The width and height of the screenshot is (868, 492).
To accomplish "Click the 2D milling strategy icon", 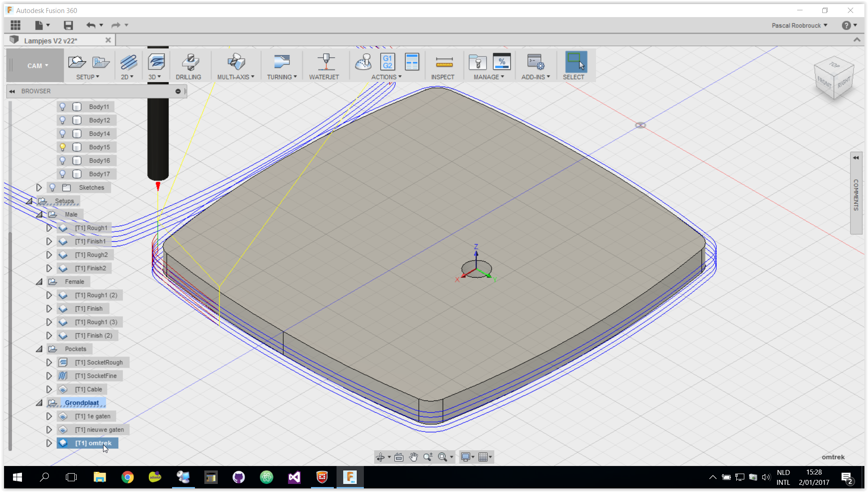I will point(128,62).
